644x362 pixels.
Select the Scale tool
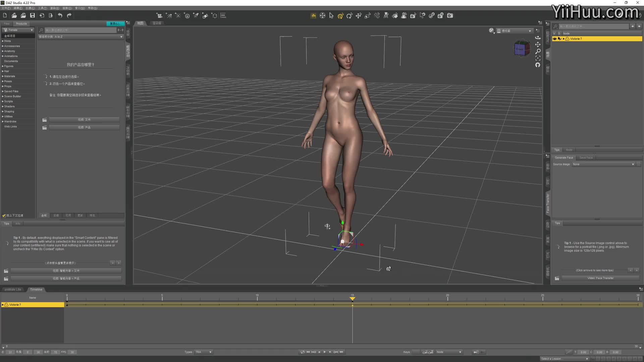[368, 16]
